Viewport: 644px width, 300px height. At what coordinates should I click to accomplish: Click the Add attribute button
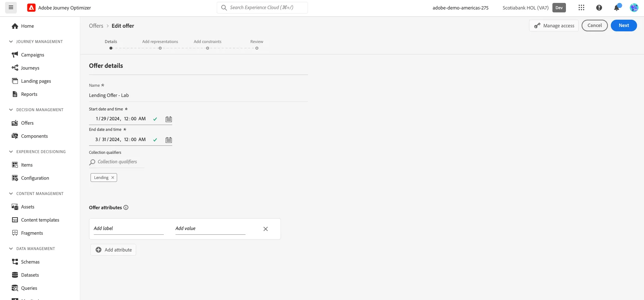point(113,250)
